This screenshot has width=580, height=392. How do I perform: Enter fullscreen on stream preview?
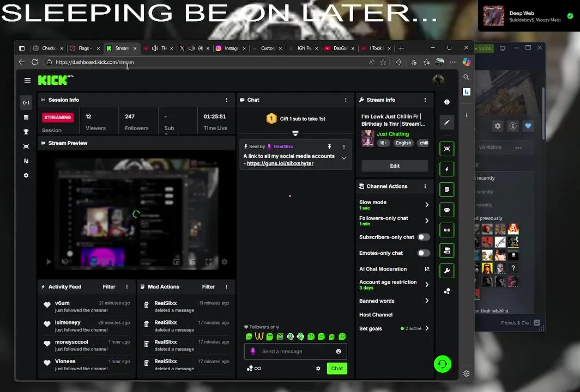click(x=209, y=261)
